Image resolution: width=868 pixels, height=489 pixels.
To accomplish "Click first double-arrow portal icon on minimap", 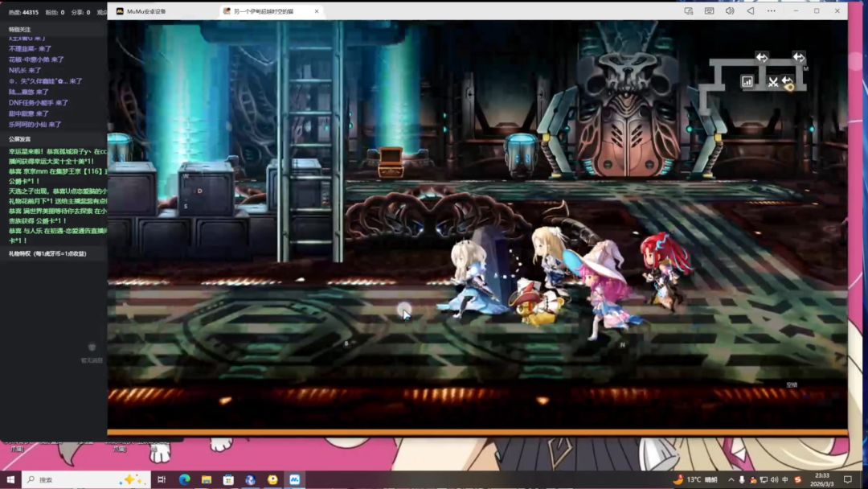I will tap(762, 57).
